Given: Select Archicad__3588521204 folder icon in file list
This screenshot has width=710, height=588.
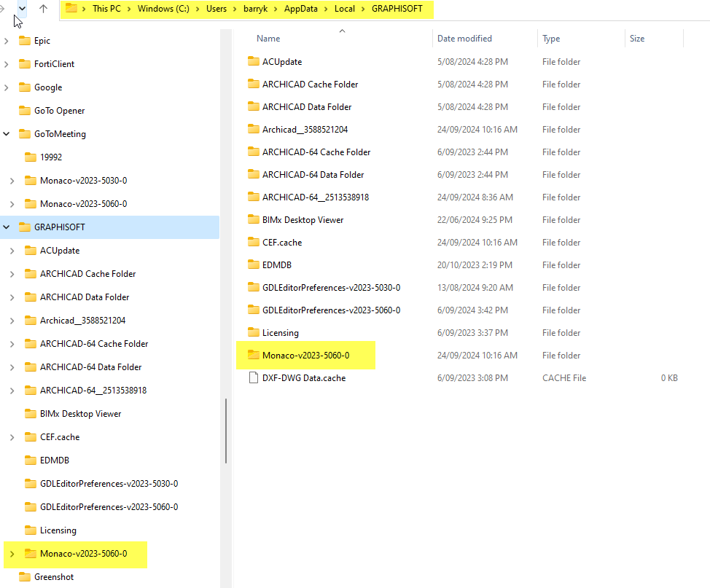Looking at the screenshot, I should tap(254, 129).
